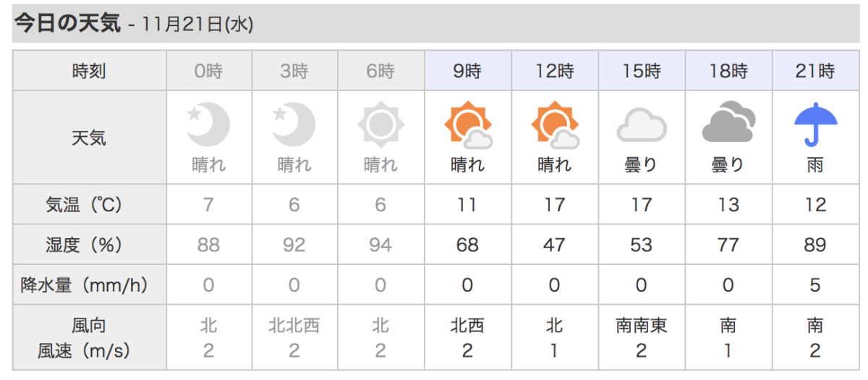Click the sun-with-cloud icon at 12時

click(554, 124)
